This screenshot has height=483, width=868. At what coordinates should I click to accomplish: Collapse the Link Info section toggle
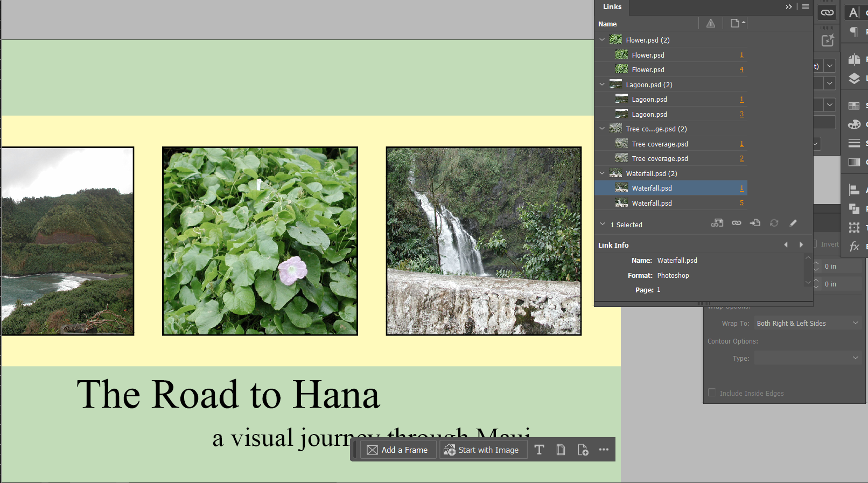pos(603,225)
